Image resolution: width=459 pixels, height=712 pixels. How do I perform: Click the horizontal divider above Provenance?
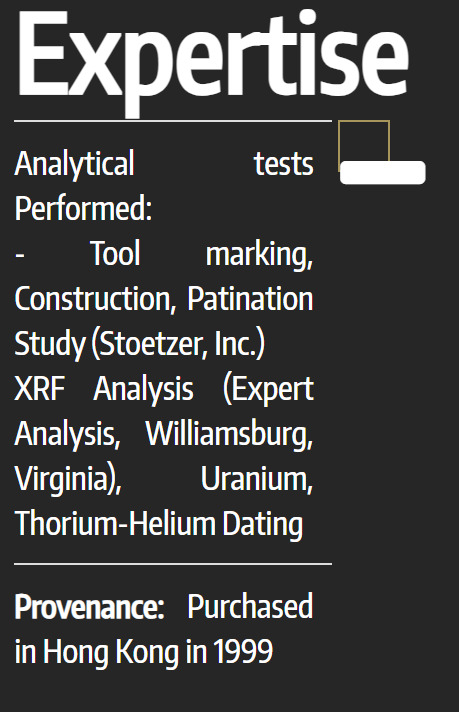[173, 564]
